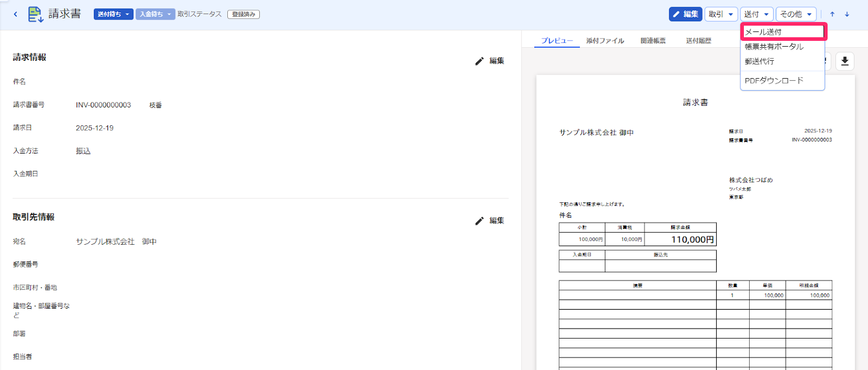Screen dimensions: 868x370
Task: Click 株式会社つばめ in the invoice preview
Action: (x=751, y=180)
